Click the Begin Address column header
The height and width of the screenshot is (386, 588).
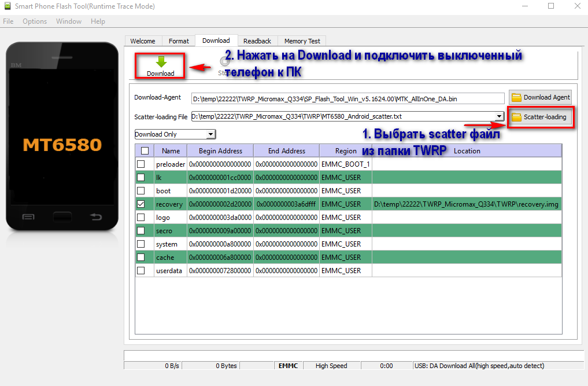tap(220, 151)
